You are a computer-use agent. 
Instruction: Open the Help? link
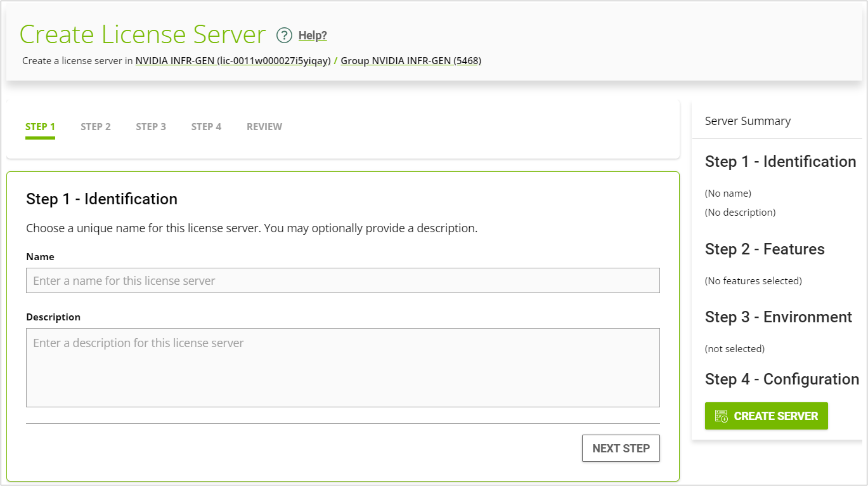click(313, 36)
